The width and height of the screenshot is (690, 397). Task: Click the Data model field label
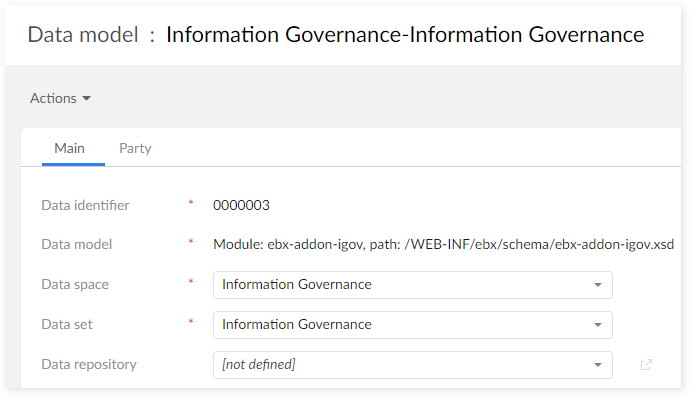(77, 244)
